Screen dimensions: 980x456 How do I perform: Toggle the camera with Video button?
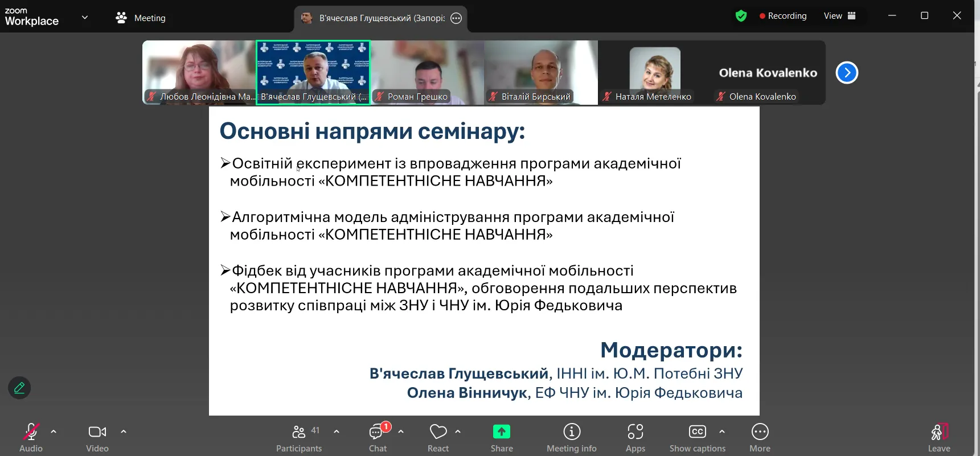click(x=97, y=438)
